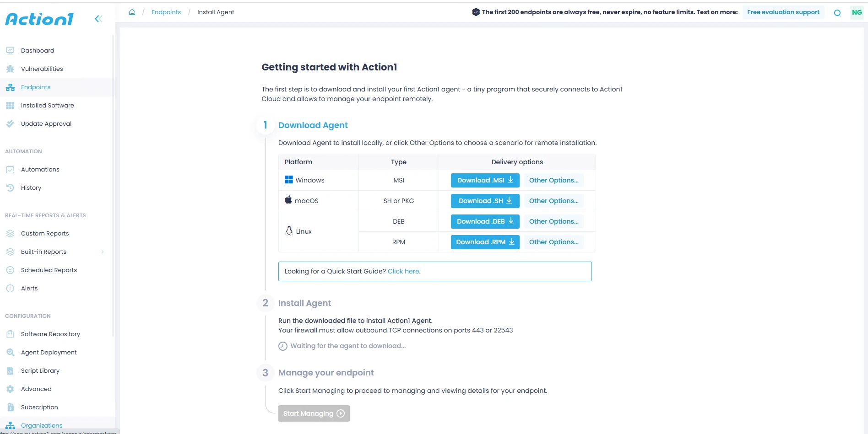Download the Windows .MSI agent

[485, 180]
